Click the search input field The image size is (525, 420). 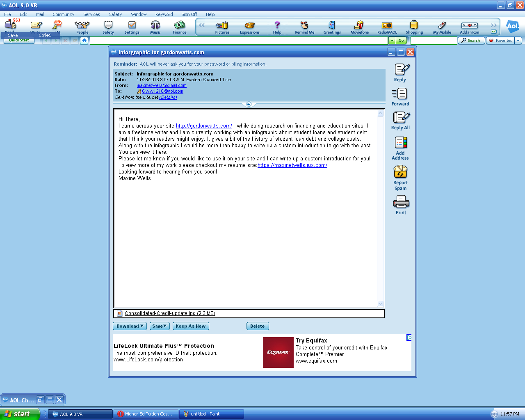click(434, 40)
